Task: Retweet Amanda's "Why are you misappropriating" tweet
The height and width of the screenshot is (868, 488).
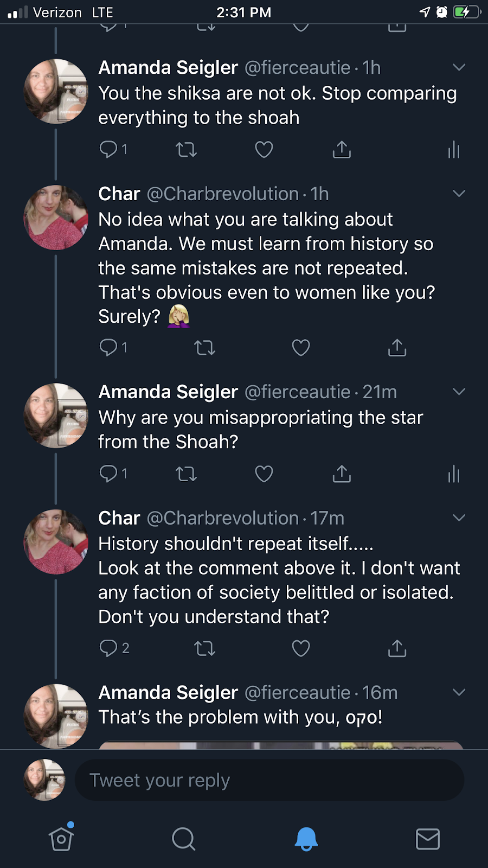Action: coord(186,474)
